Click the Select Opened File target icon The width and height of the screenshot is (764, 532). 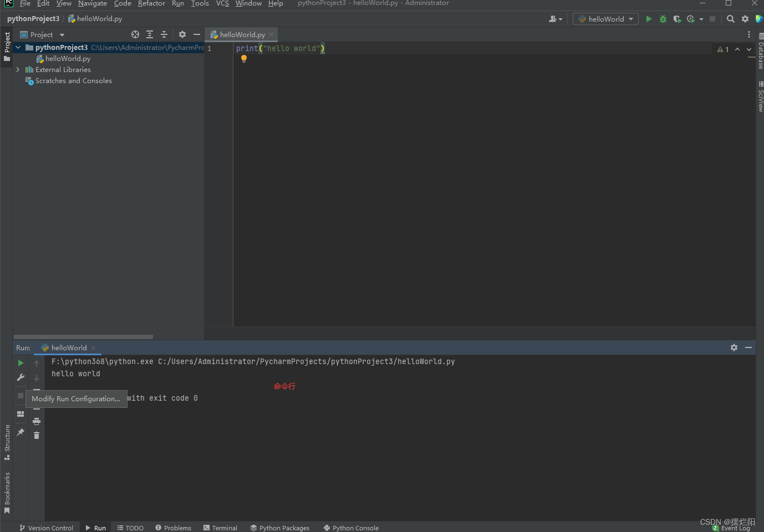point(135,34)
